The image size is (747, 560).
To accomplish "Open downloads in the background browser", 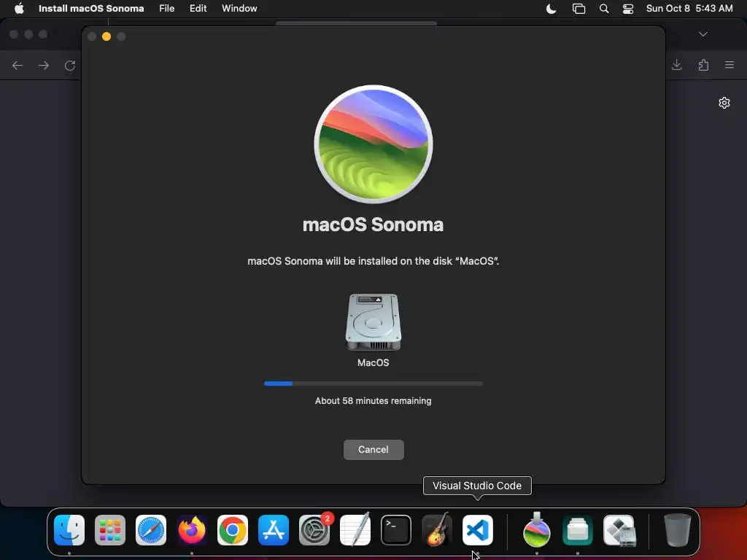I will [676, 65].
